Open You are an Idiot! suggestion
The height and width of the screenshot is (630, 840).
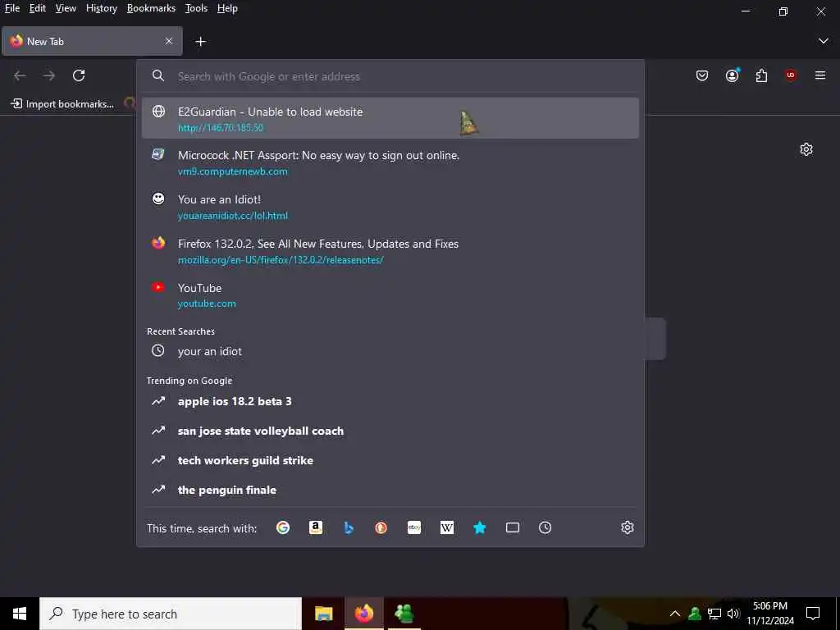click(x=390, y=206)
